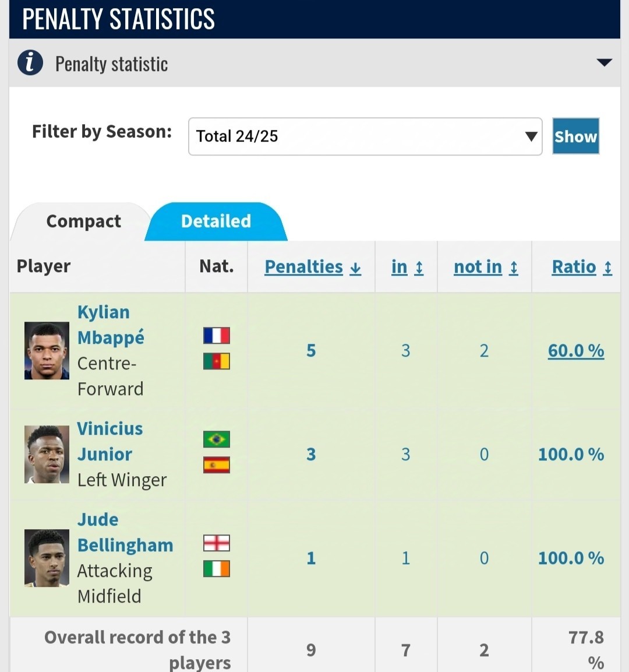Click the Show button
This screenshot has height=672, width=629.
575,136
